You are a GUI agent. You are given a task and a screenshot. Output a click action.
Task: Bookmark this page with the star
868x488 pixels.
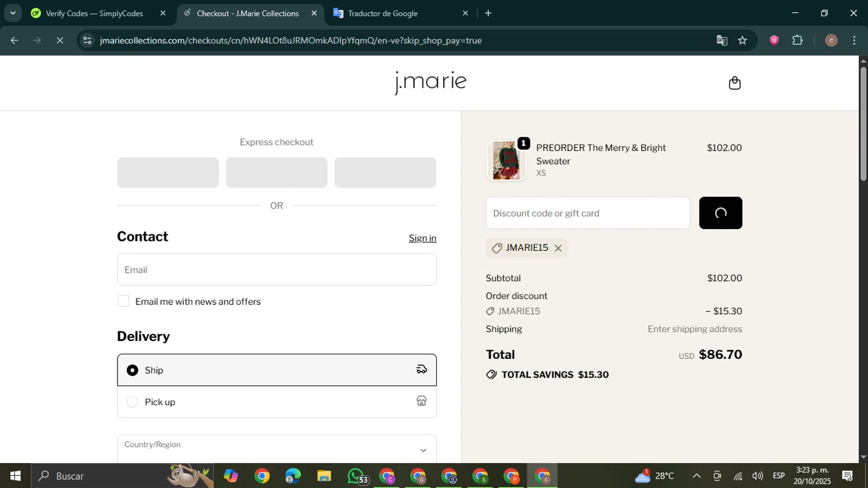743,41
